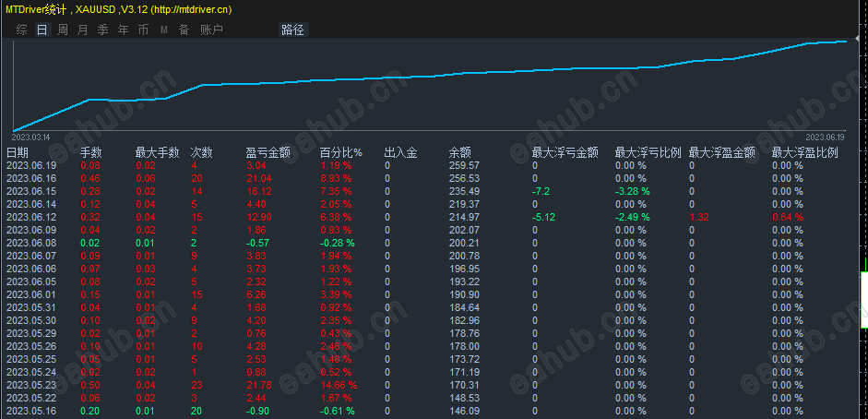868x419 pixels.
Task: Click the max floating loss -7.2
Action: point(541,191)
